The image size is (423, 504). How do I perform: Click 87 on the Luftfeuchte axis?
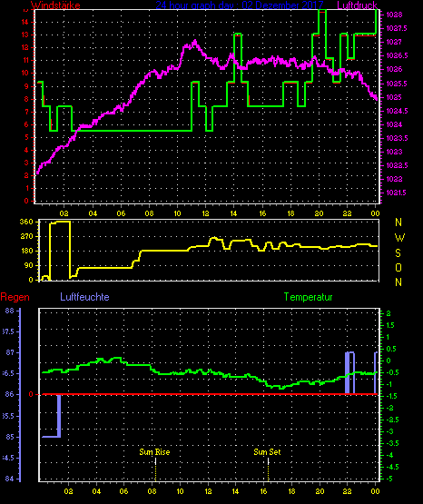(10, 352)
